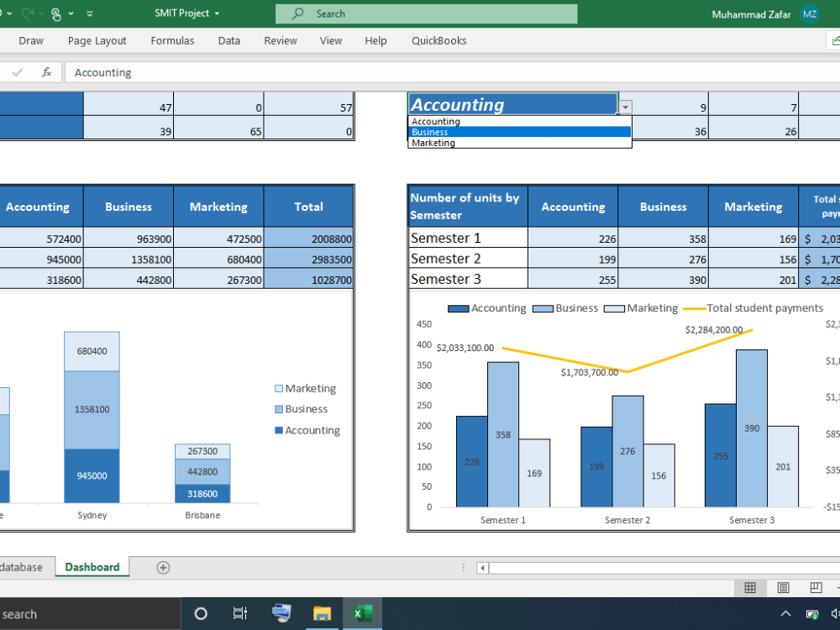Open Excel from the taskbar
The height and width of the screenshot is (630, 840).
pyautogui.click(x=363, y=613)
